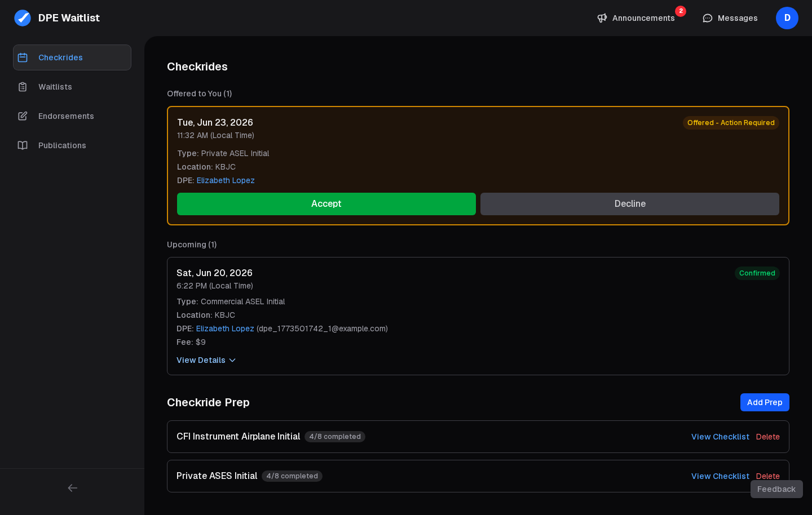Click the DPE Waitlist logo icon
Image resolution: width=812 pixels, height=515 pixels.
[x=23, y=18]
